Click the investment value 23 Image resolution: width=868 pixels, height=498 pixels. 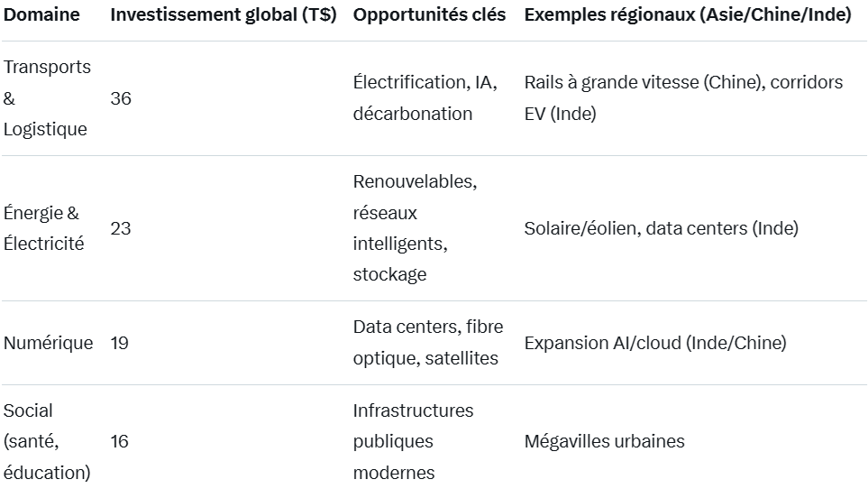coord(121,228)
